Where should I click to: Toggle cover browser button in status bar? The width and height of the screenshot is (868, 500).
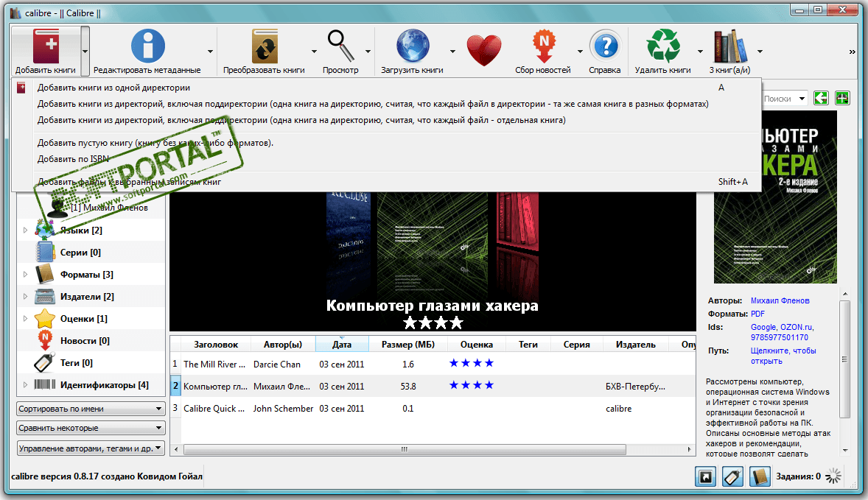coord(706,476)
